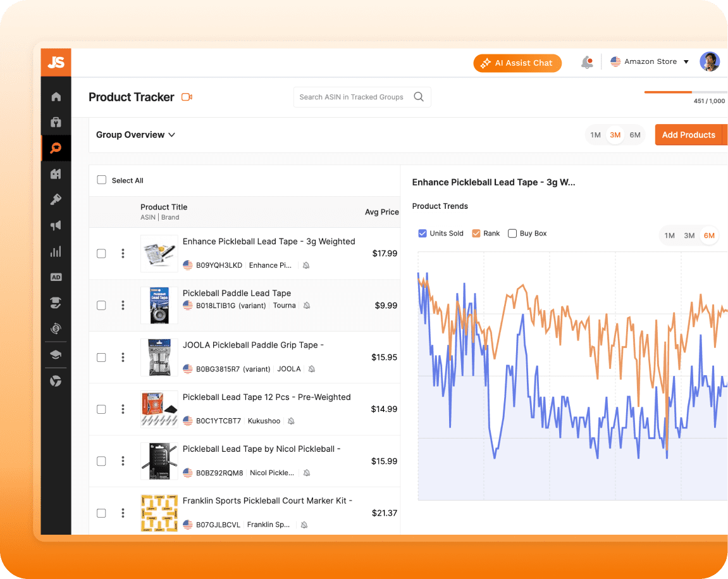Image resolution: width=728 pixels, height=579 pixels.
Task: Open the toolbox sidebar icon
Action: point(56,122)
